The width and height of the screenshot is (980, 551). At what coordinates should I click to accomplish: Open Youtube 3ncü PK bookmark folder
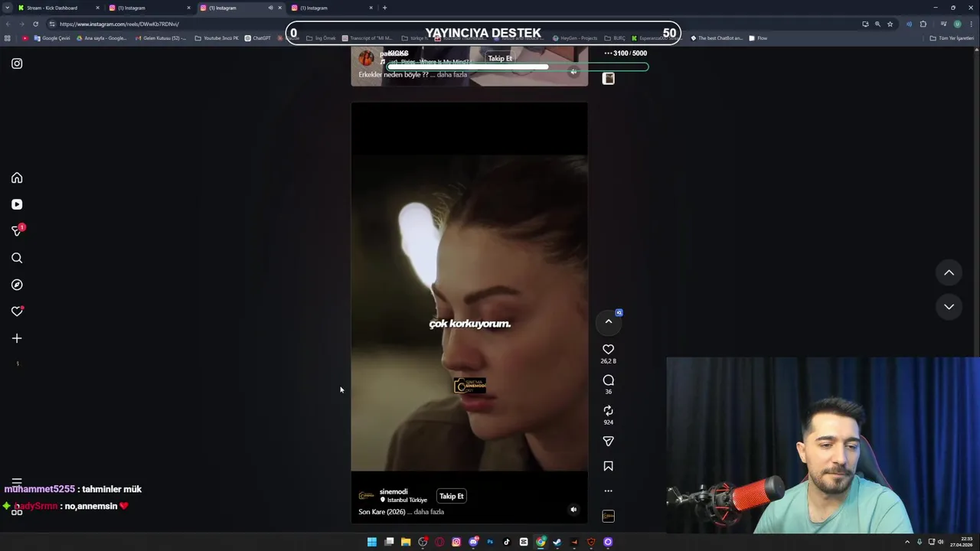(217, 38)
